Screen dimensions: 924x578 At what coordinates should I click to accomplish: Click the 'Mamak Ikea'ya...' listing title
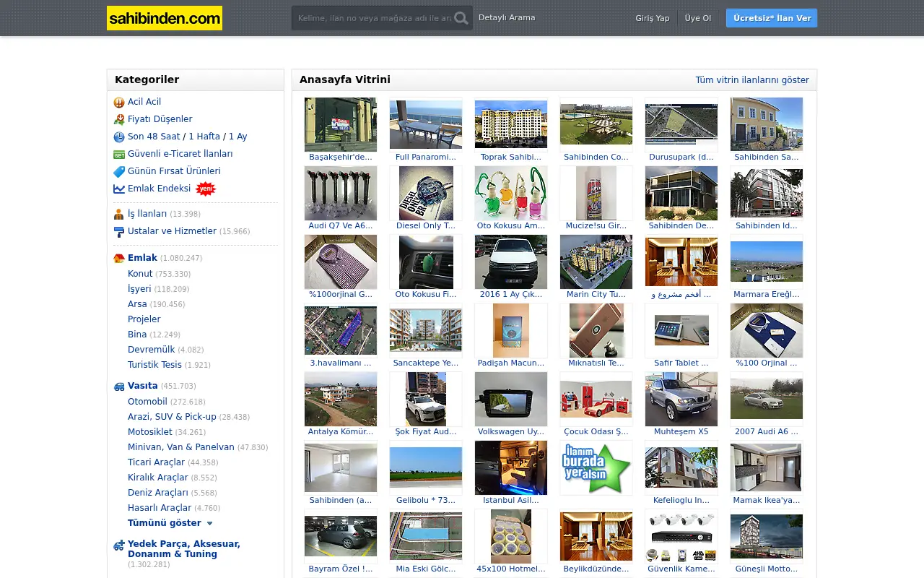pyautogui.click(x=767, y=501)
